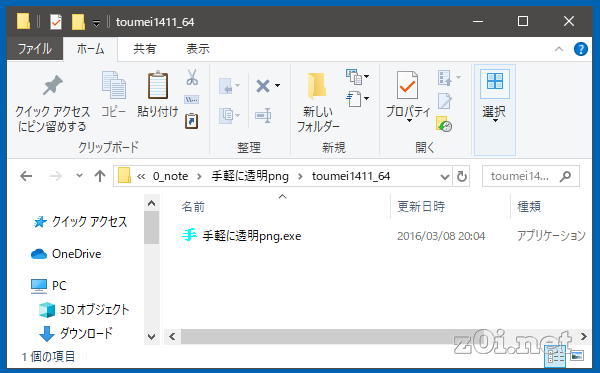
Task: Open the Delete dropdown arrow
Action: pos(277,86)
